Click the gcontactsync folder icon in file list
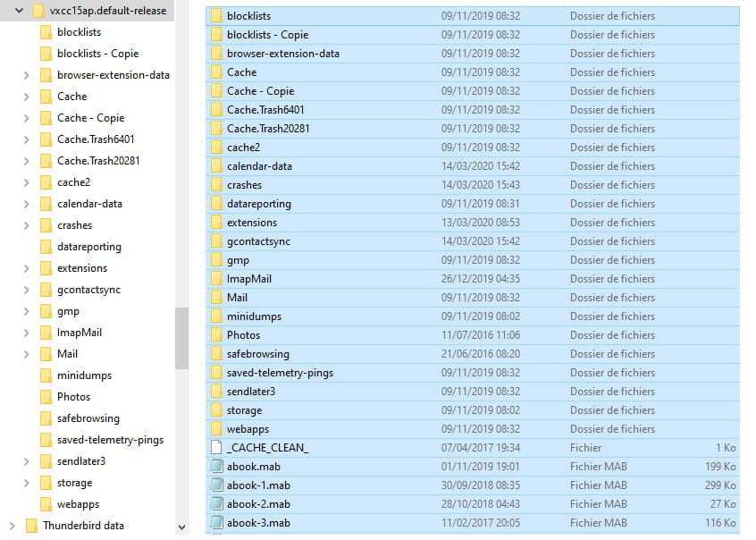The height and width of the screenshot is (540, 756). pyautogui.click(x=216, y=241)
